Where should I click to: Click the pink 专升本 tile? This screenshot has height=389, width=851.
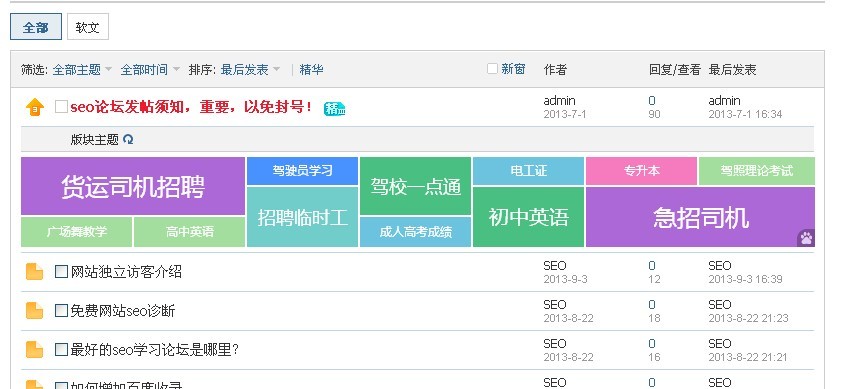coord(642,171)
